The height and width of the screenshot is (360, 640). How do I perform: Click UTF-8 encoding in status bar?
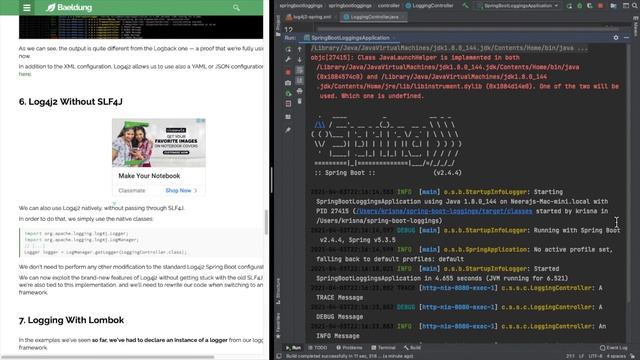[x=596, y=356]
